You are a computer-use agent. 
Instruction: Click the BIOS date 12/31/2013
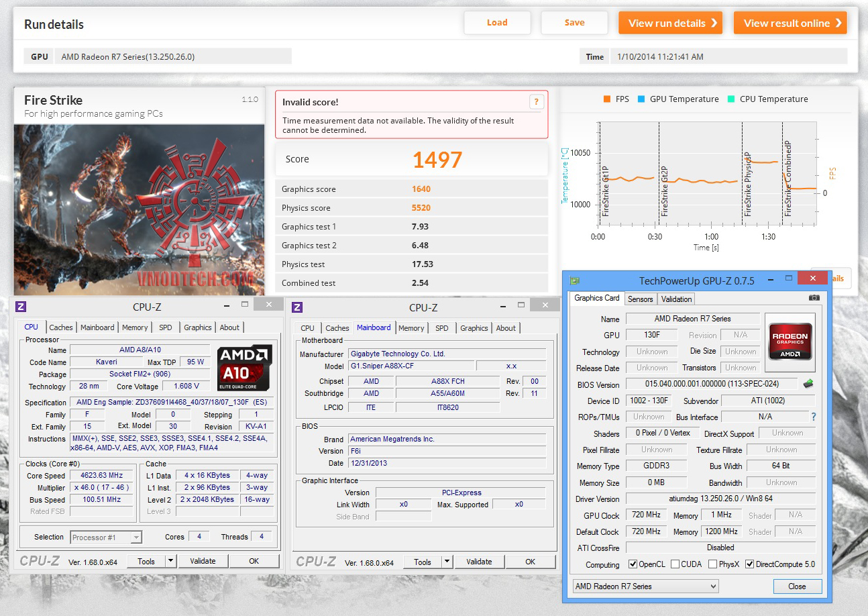click(448, 463)
